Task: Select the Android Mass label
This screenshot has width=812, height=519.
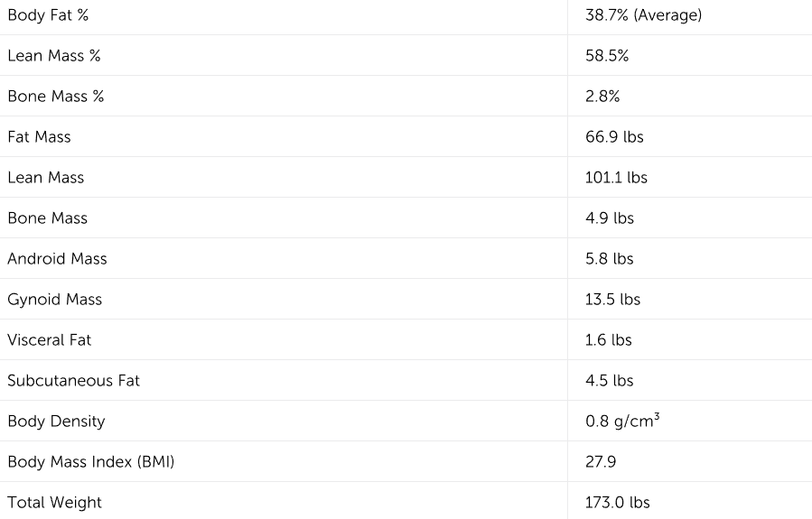Action: (58, 259)
